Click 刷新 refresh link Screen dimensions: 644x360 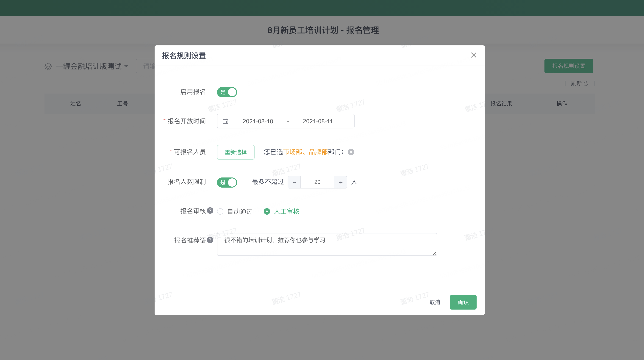tap(579, 83)
